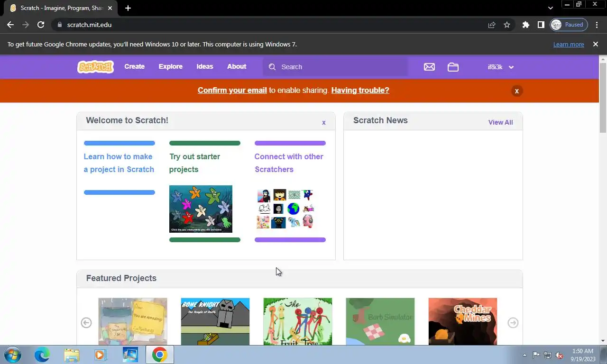The width and height of the screenshot is (607, 364).
Task: Toggle the Chrome side panel icon
Action: click(541, 25)
